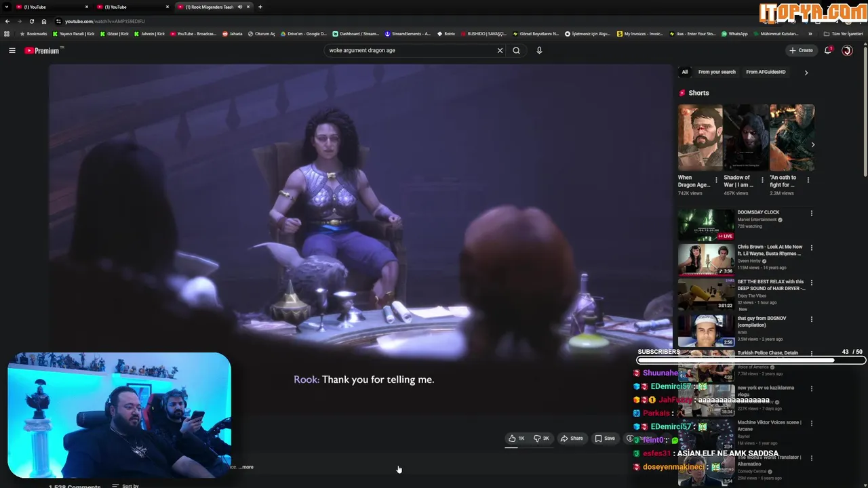This screenshot has width=868, height=488.
Task: Open YouTube notifications bell
Action: 827,50
